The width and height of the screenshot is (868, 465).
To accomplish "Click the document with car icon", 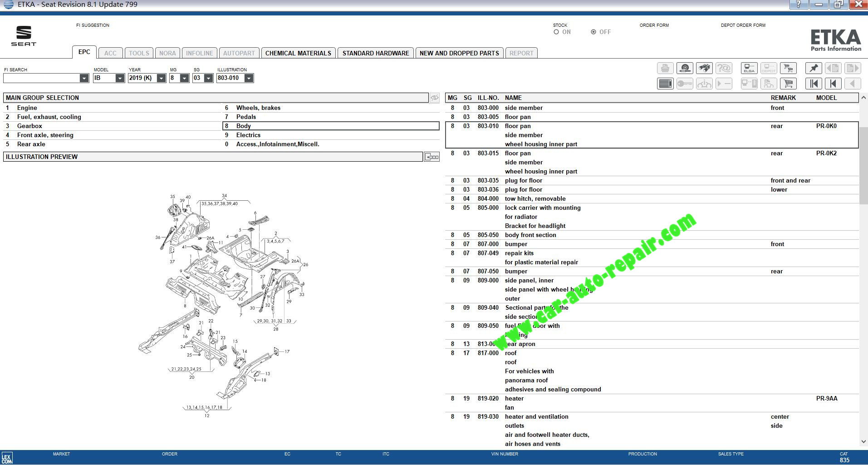I will click(x=769, y=84).
